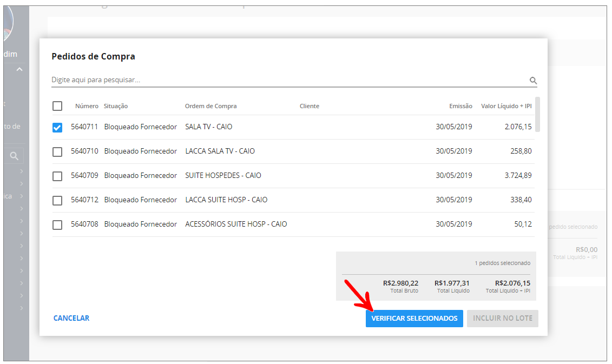Select order 5640710 checkbox

(57, 152)
